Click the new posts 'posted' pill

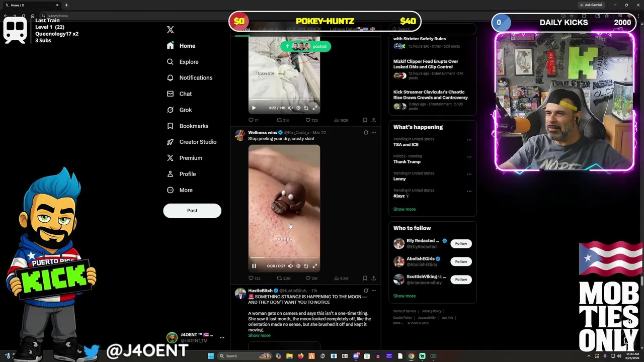click(305, 46)
